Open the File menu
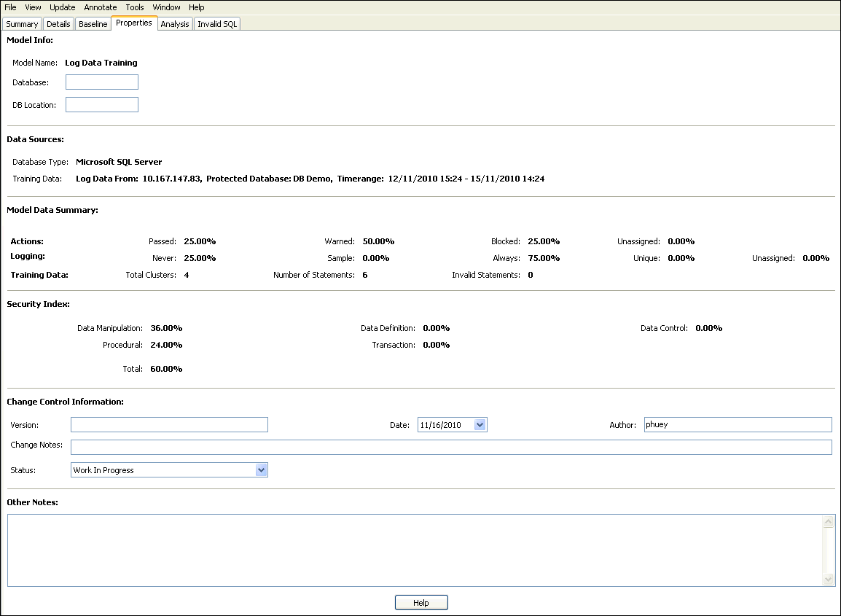The width and height of the screenshot is (841, 616). [x=10, y=7]
